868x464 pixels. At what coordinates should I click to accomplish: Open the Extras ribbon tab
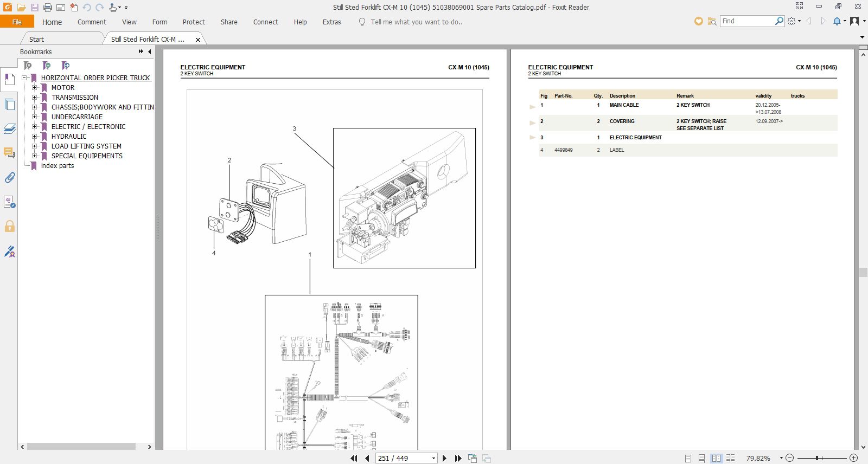[331, 22]
